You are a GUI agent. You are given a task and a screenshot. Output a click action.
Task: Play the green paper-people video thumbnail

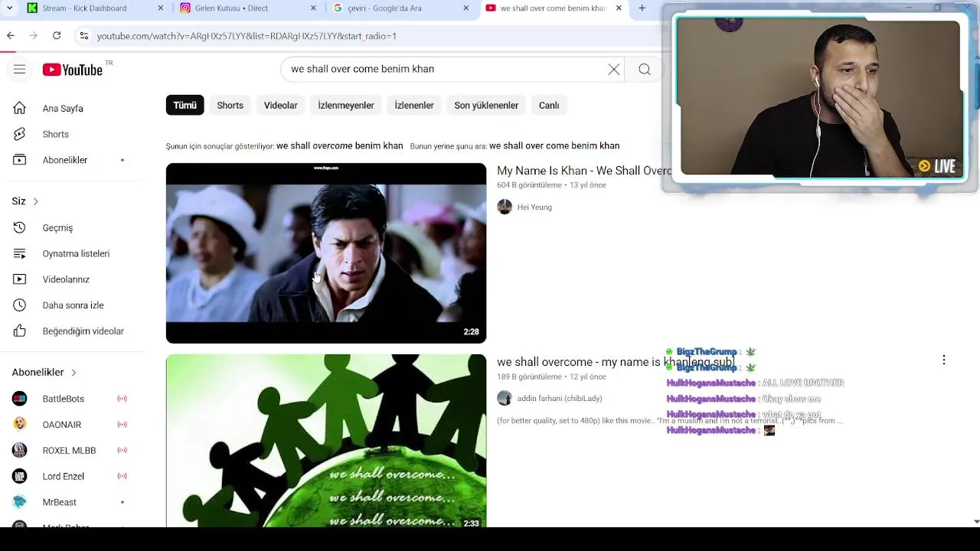coord(326,441)
